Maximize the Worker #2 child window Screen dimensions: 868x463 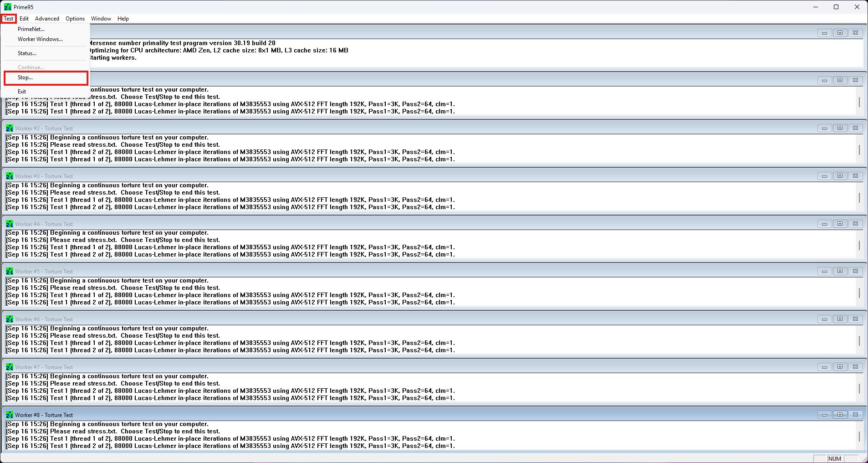point(840,129)
